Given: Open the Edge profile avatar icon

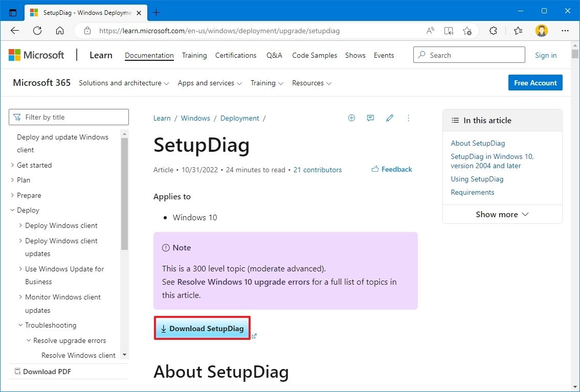Looking at the screenshot, I should coord(541,31).
